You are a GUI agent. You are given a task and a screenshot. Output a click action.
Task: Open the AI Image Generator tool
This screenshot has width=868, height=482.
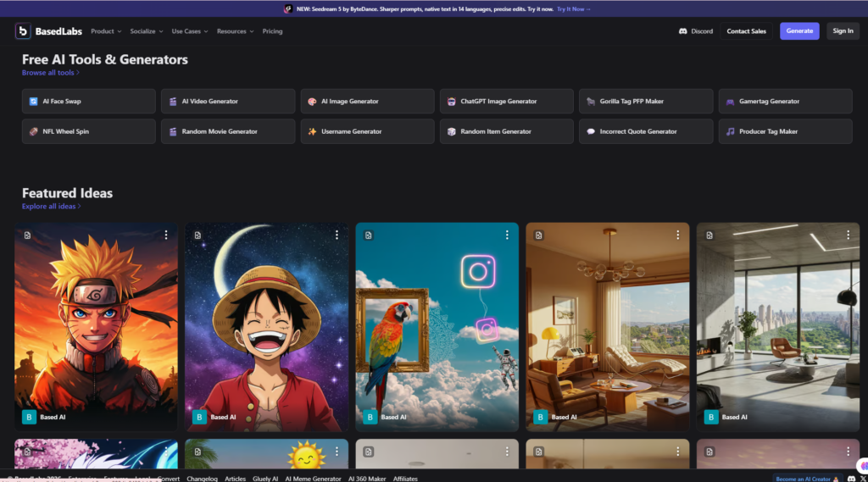tap(368, 102)
